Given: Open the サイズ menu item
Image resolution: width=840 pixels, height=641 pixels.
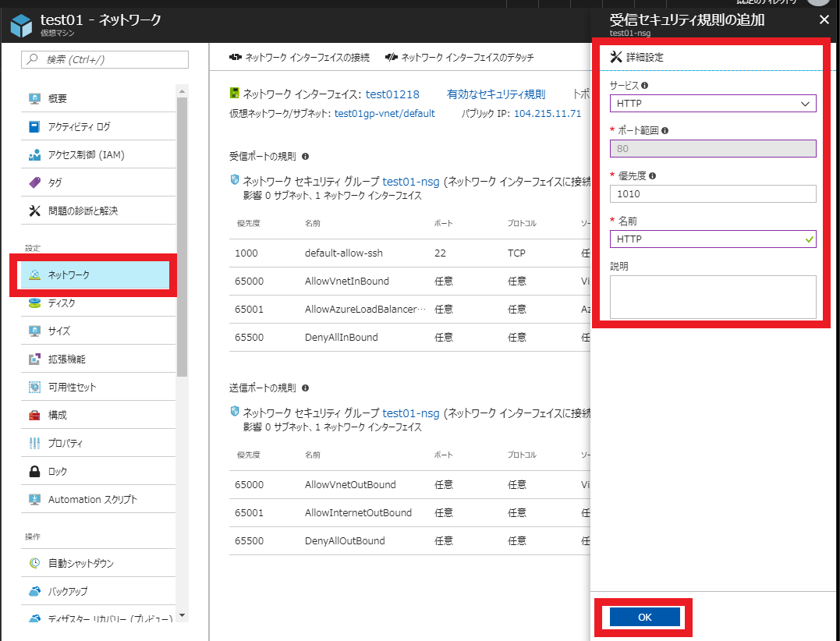Looking at the screenshot, I should pos(98,331).
